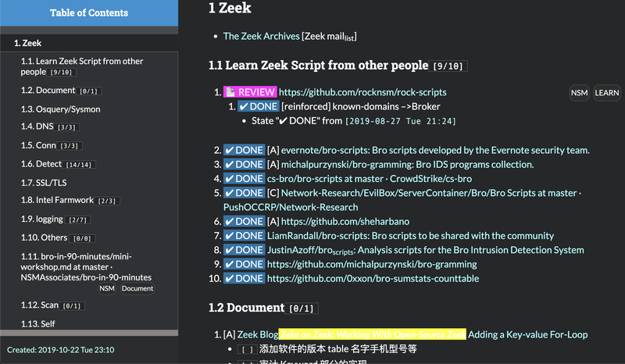Open LiamRandall/bro-scripts link

point(411,236)
